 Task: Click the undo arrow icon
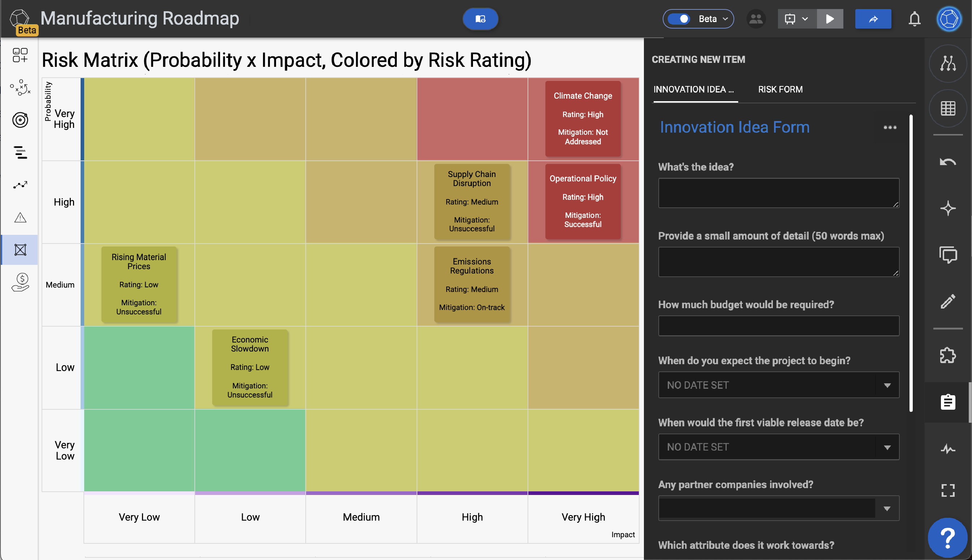tap(948, 162)
